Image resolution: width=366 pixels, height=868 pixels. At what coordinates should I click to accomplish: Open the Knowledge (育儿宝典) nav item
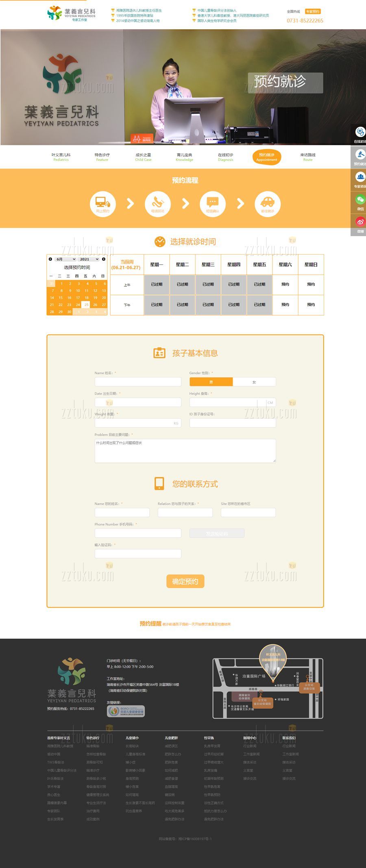click(184, 157)
